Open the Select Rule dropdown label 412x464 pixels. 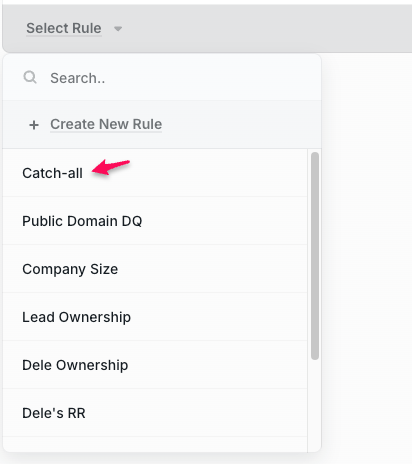pos(64,28)
